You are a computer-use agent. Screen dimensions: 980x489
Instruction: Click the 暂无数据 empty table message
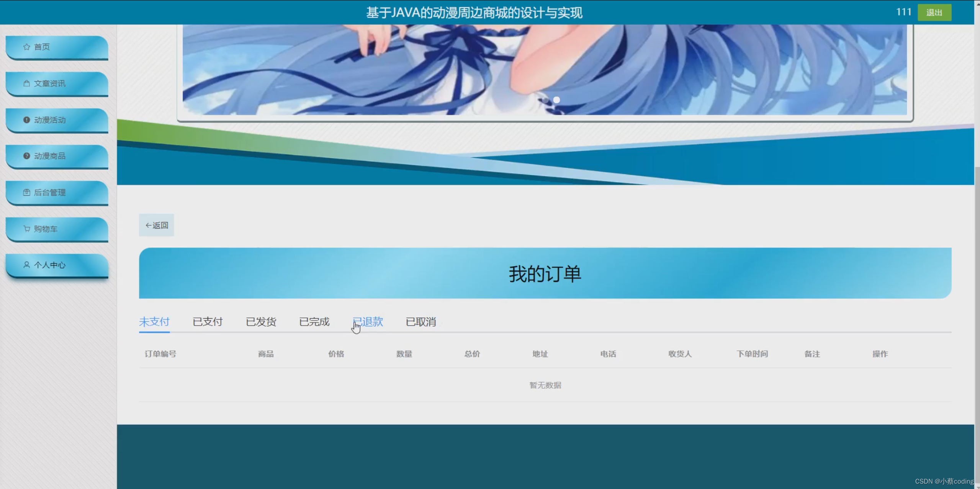(545, 385)
